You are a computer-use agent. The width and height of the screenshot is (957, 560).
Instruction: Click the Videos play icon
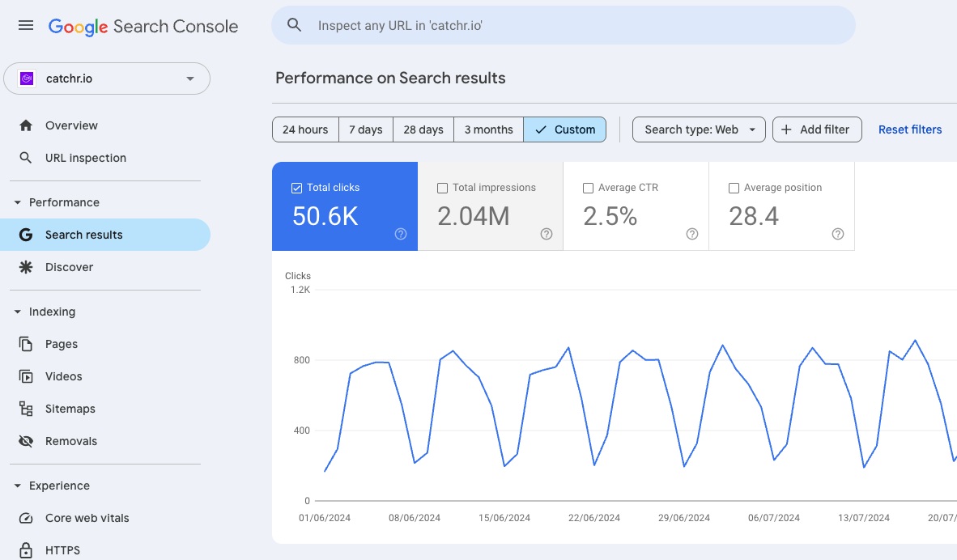pyautogui.click(x=26, y=376)
